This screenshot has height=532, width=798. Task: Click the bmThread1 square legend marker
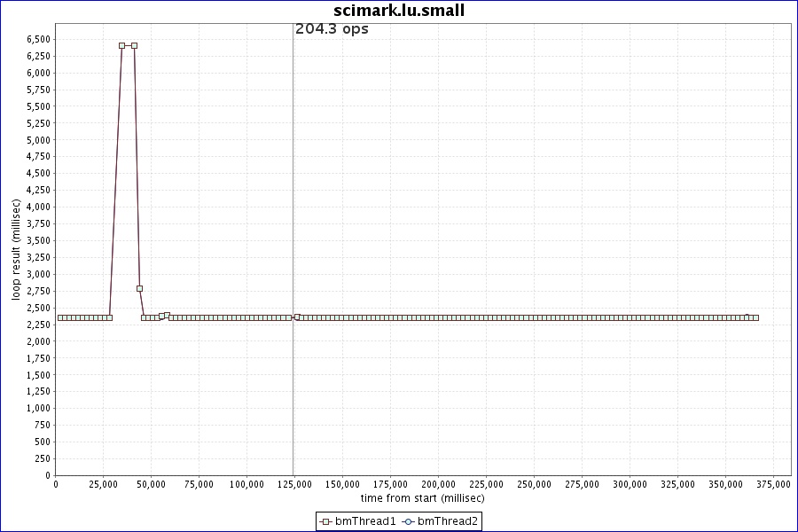click(x=325, y=521)
